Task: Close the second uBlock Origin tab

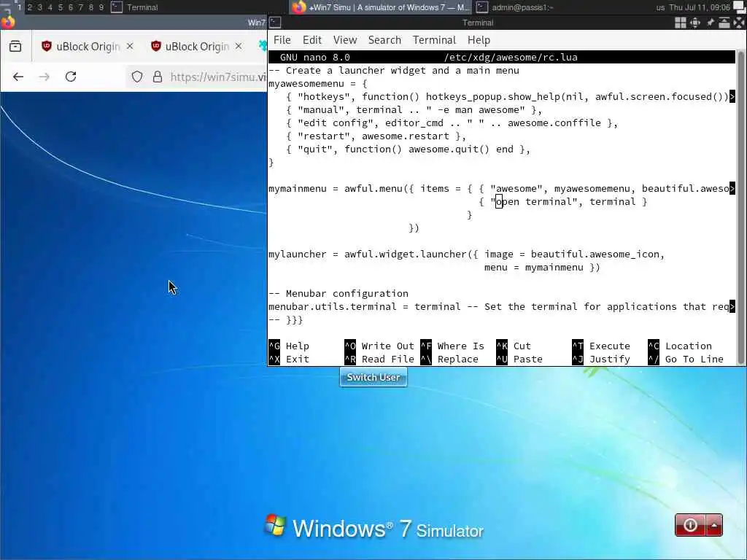Action: coord(239,46)
